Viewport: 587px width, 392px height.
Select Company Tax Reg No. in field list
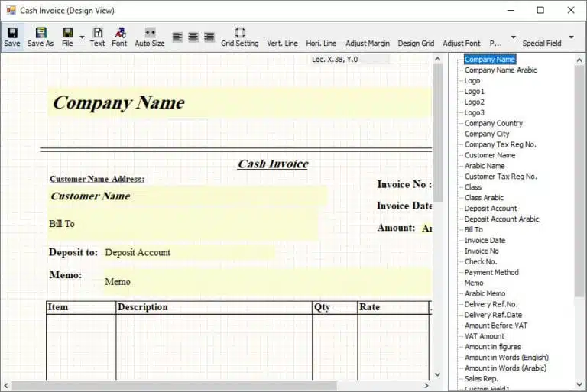pyautogui.click(x=500, y=144)
